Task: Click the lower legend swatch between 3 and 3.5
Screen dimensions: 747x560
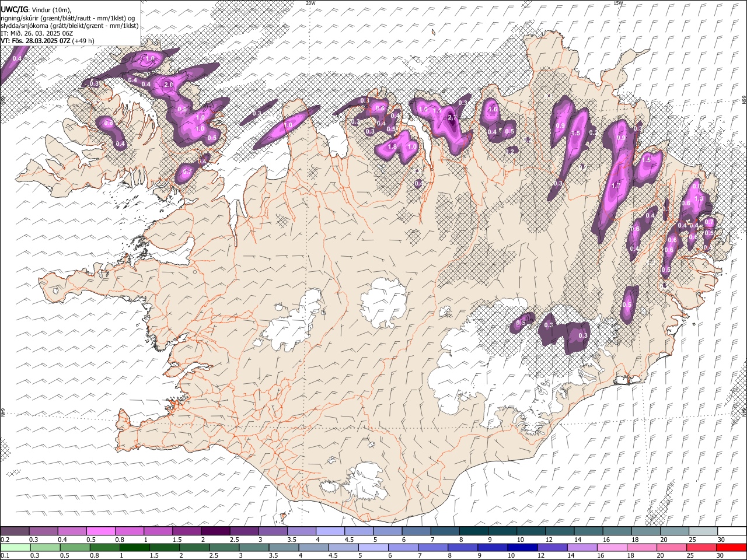Action: point(253,547)
